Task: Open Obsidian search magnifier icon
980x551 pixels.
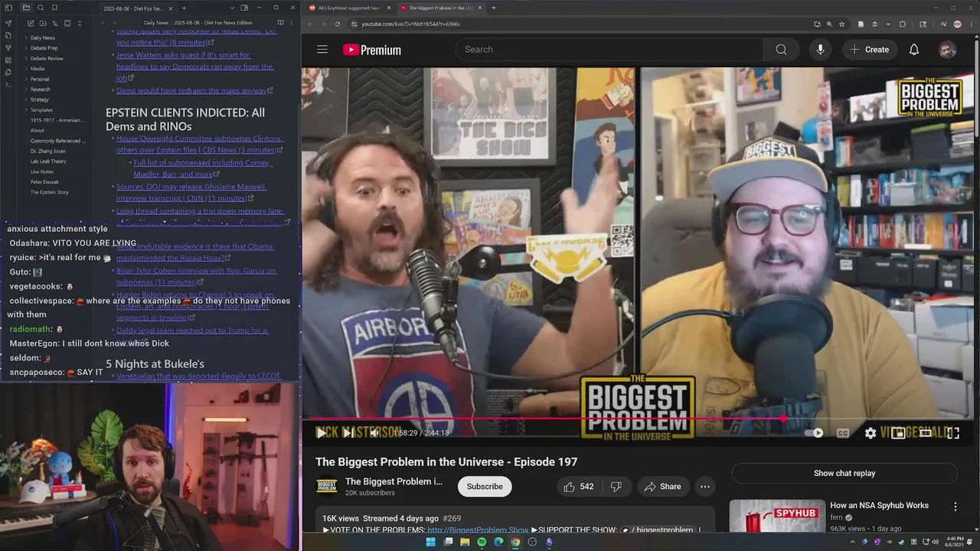Action: click(41, 8)
